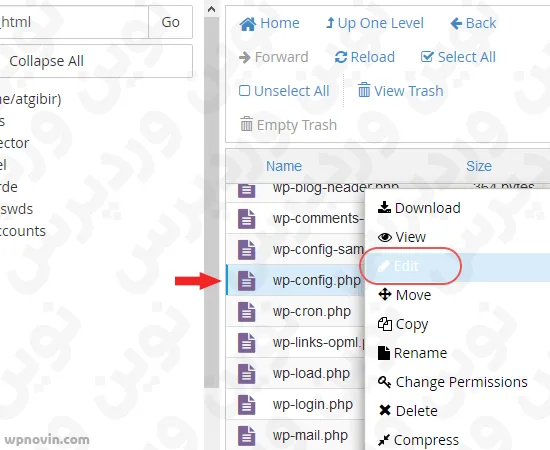Click the X icon beside Delete
This screenshot has width=550, height=450.
pos(385,410)
